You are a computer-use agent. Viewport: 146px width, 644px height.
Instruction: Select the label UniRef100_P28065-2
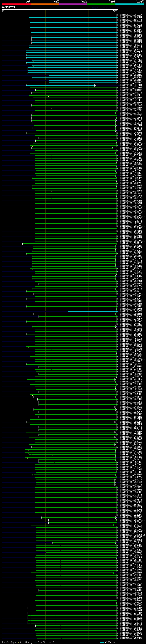coord(133,535)
